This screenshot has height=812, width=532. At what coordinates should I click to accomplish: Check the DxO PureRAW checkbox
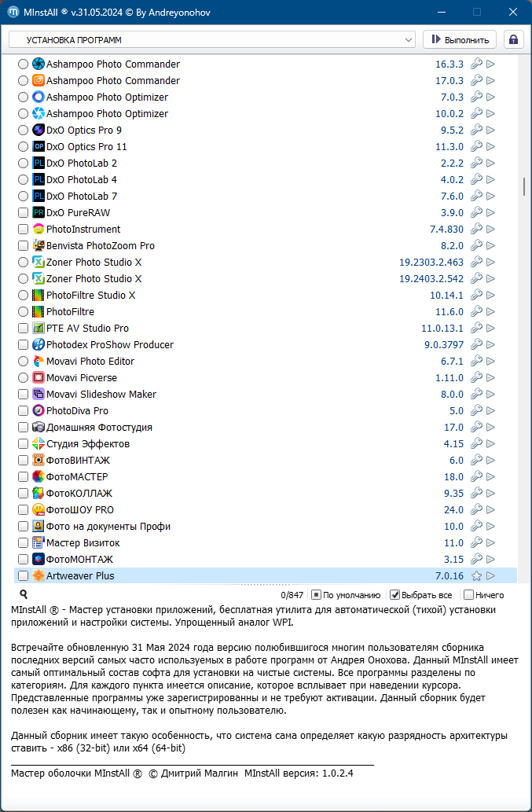point(23,213)
